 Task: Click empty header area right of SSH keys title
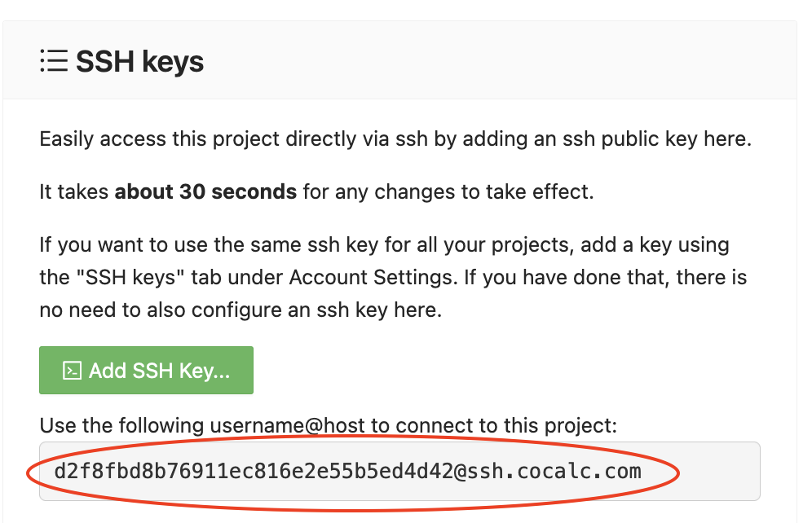[489, 62]
